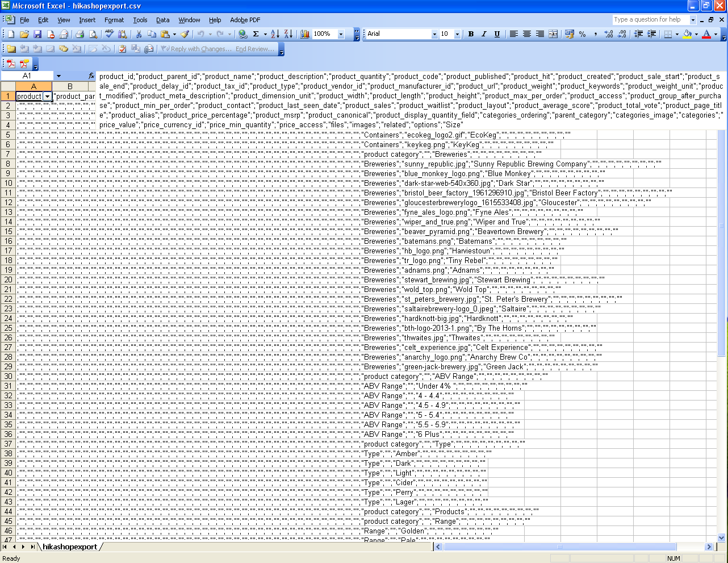728x563 pixels.
Task: Create a new blank workbook
Action: pyautogui.click(x=11, y=34)
